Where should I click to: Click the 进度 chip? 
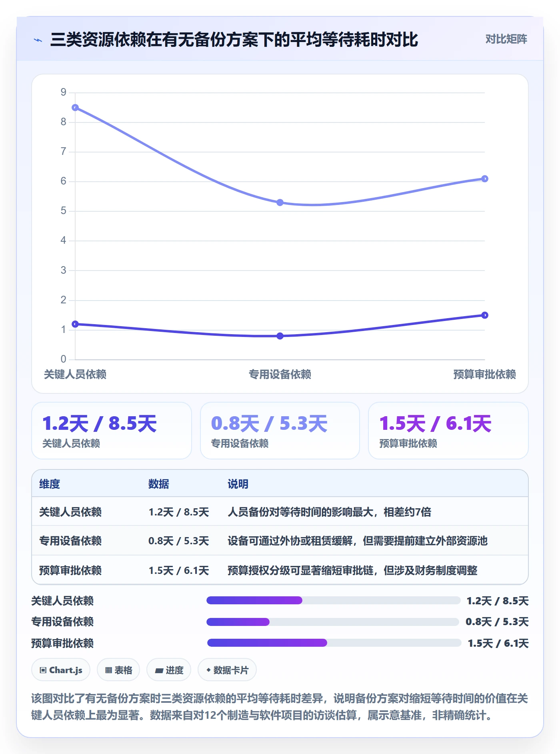tap(169, 670)
